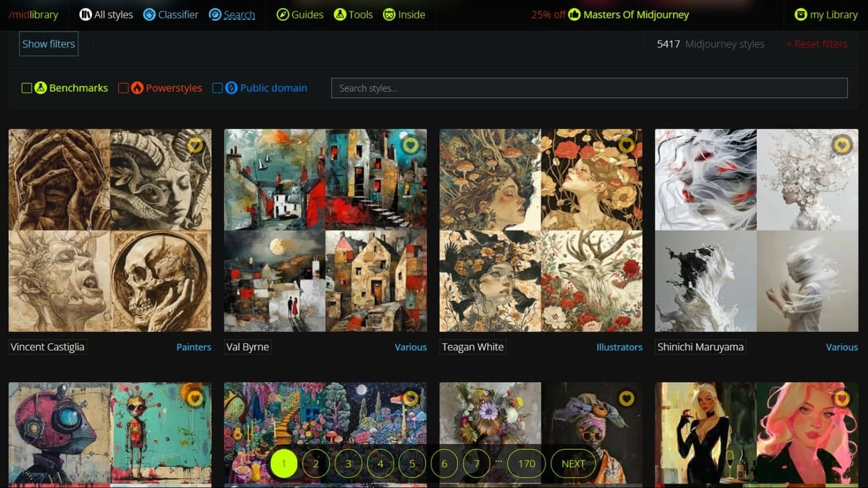Viewport: 868px width, 488px height.
Task: Focus the Search styles input field
Action: click(589, 88)
